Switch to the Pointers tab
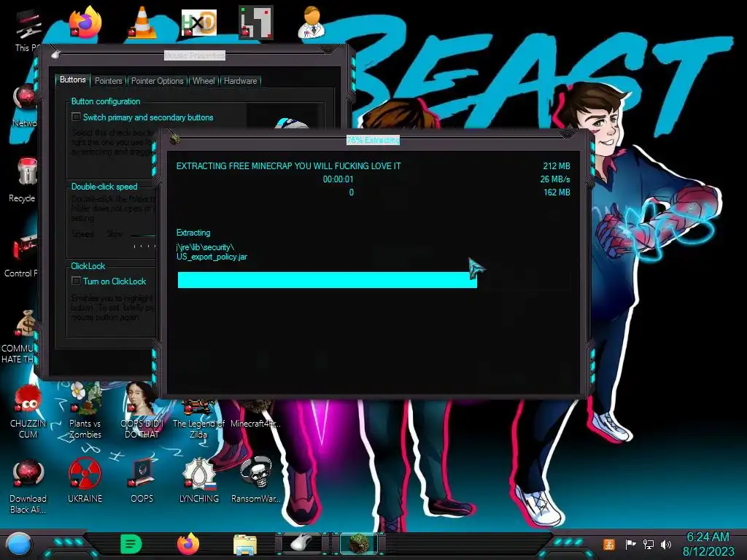This screenshot has height=560, width=747. (x=108, y=80)
